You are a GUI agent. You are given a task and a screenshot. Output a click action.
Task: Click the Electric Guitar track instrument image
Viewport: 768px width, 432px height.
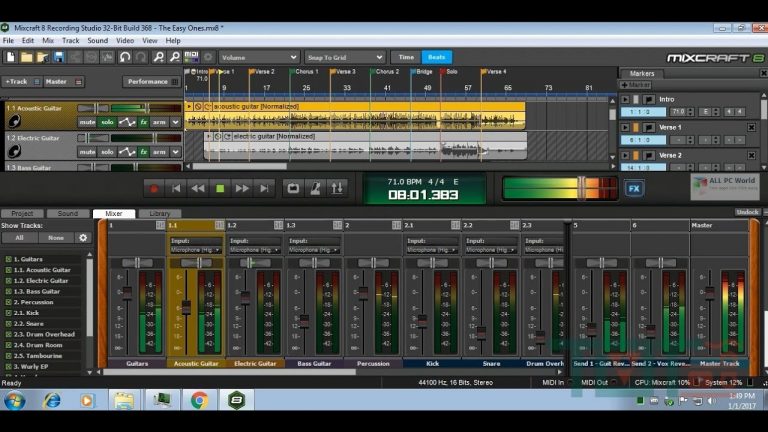point(15,151)
